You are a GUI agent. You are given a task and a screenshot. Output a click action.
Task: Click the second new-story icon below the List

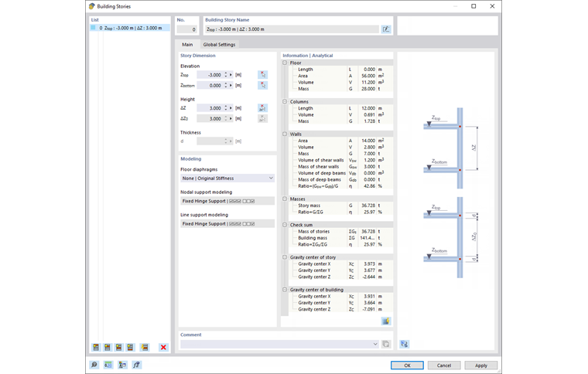[x=108, y=347]
